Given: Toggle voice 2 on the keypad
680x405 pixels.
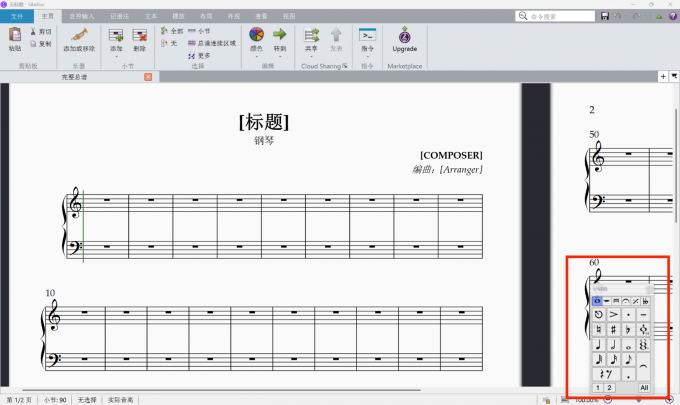Looking at the screenshot, I should [609, 388].
